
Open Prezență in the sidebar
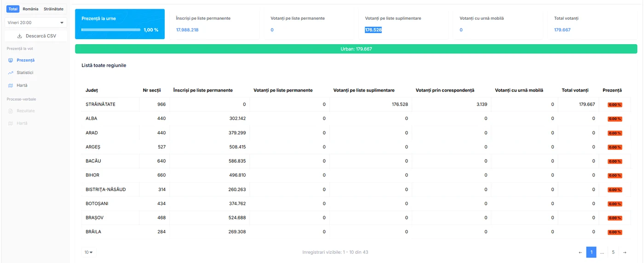click(x=25, y=60)
